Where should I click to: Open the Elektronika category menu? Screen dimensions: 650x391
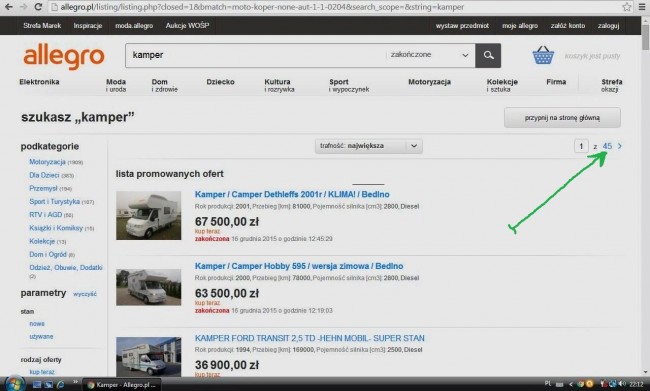tap(39, 82)
